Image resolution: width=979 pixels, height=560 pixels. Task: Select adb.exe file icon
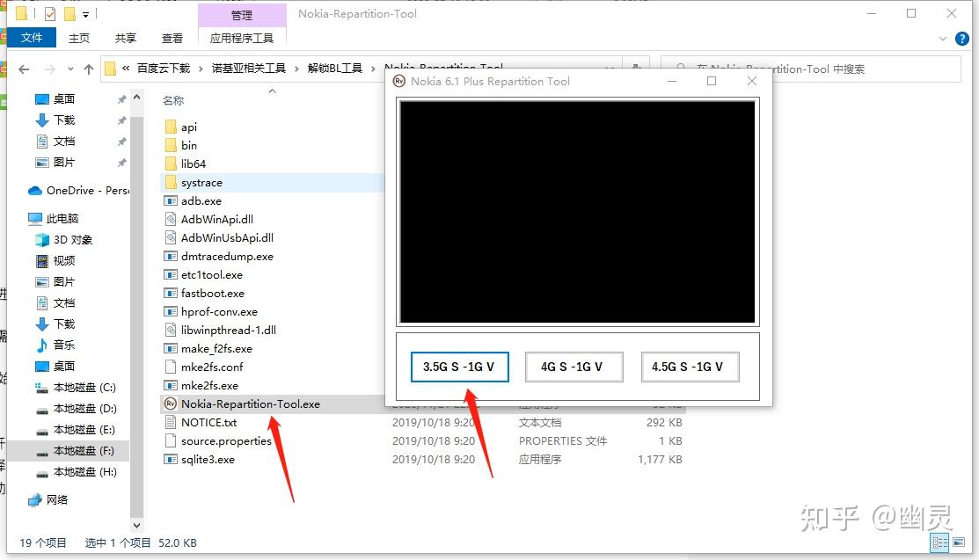tap(171, 201)
